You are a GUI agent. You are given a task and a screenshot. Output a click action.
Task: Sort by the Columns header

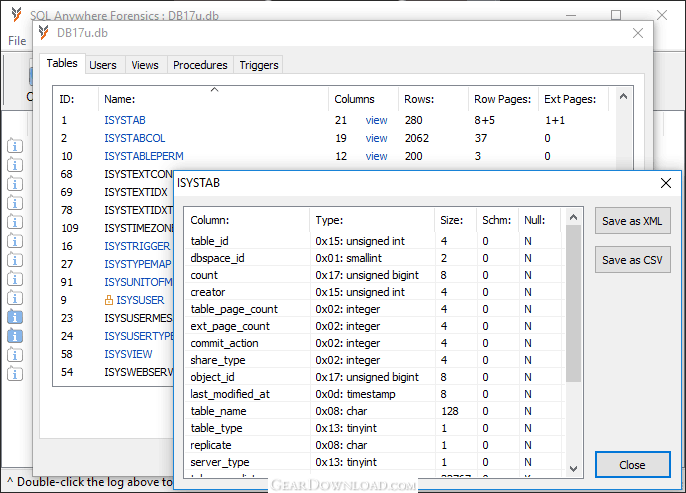click(363, 99)
